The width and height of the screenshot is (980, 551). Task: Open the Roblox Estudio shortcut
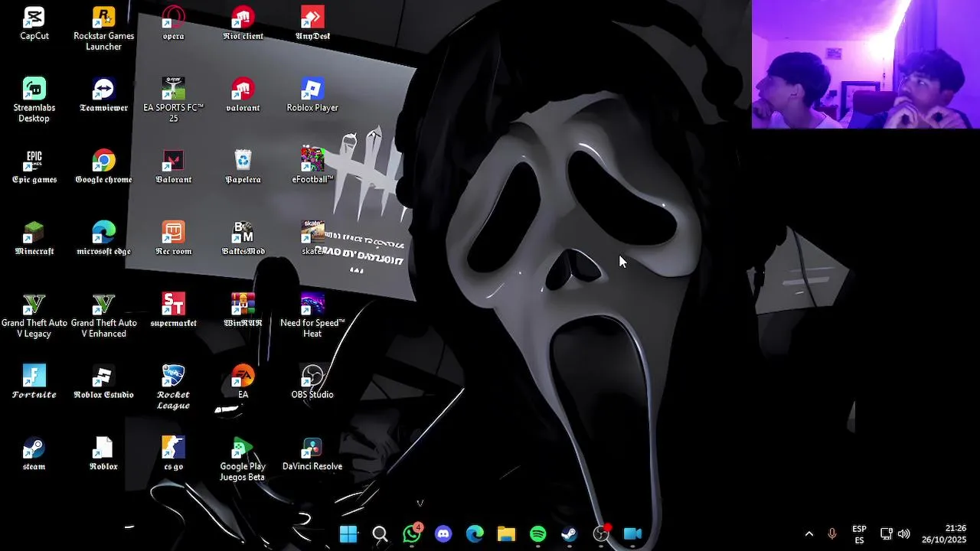pos(103,383)
